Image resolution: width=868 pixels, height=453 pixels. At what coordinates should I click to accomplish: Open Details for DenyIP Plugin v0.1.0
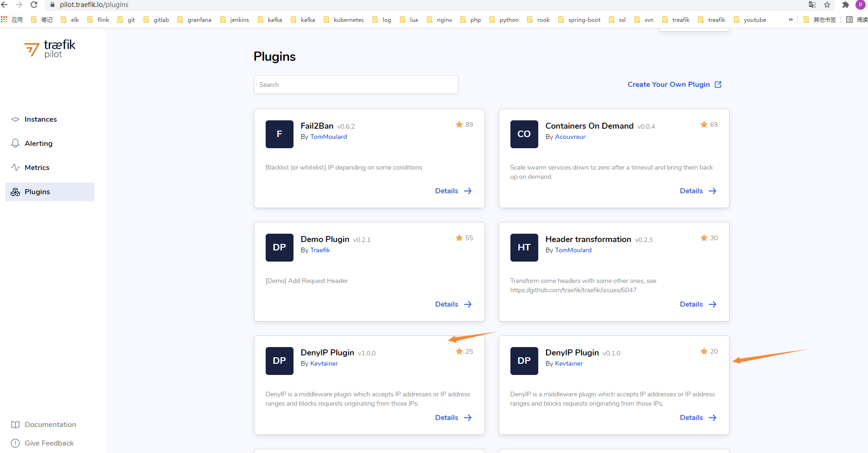698,418
